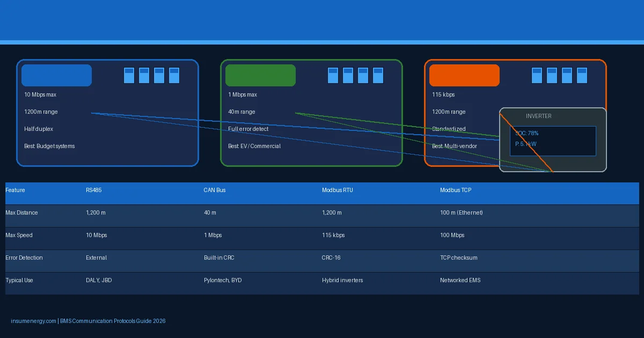Viewport: 644px width, 338px height.
Task: Click the "1 Mbps" table cell
Action: click(213, 235)
